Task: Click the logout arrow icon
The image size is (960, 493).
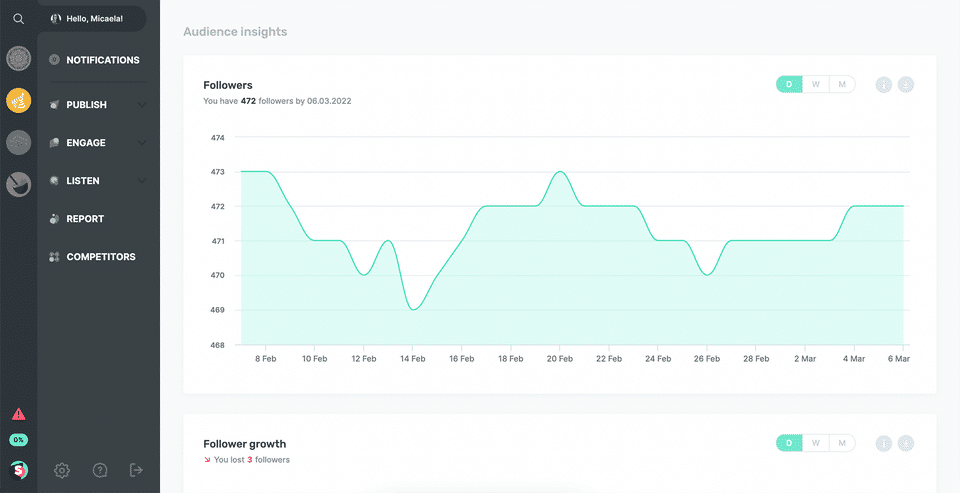Action: (x=137, y=470)
